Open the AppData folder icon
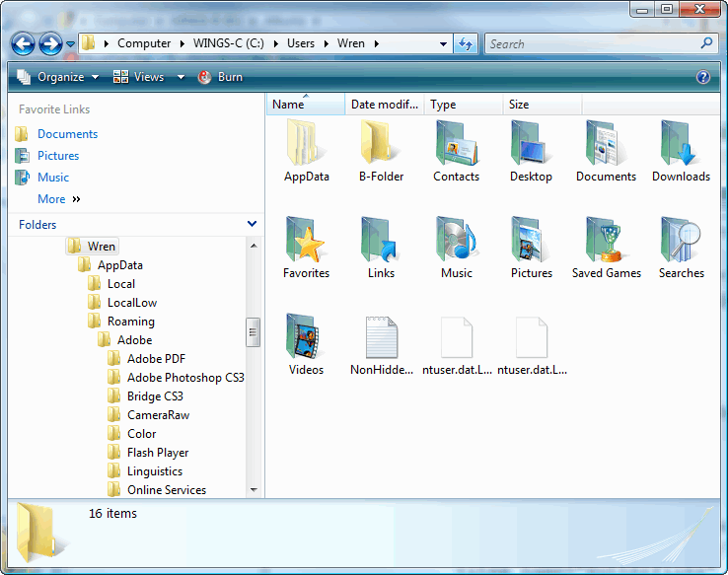Image resolution: width=728 pixels, height=575 pixels. point(306,142)
